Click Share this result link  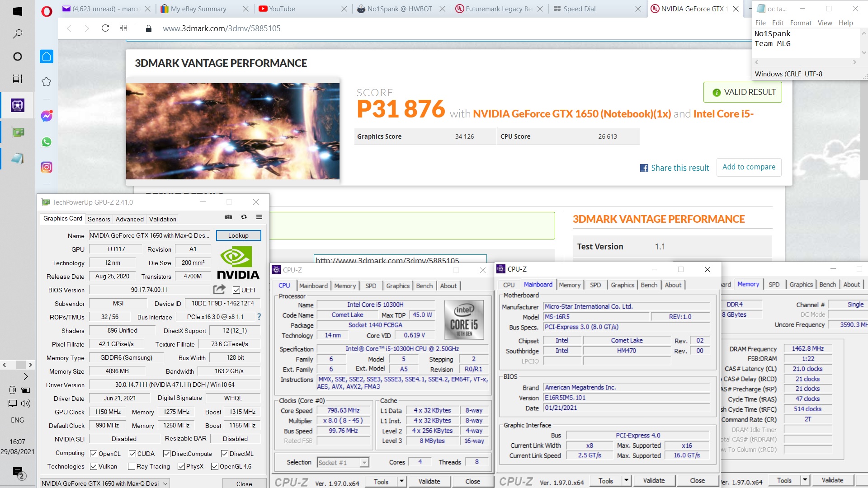pos(675,168)
